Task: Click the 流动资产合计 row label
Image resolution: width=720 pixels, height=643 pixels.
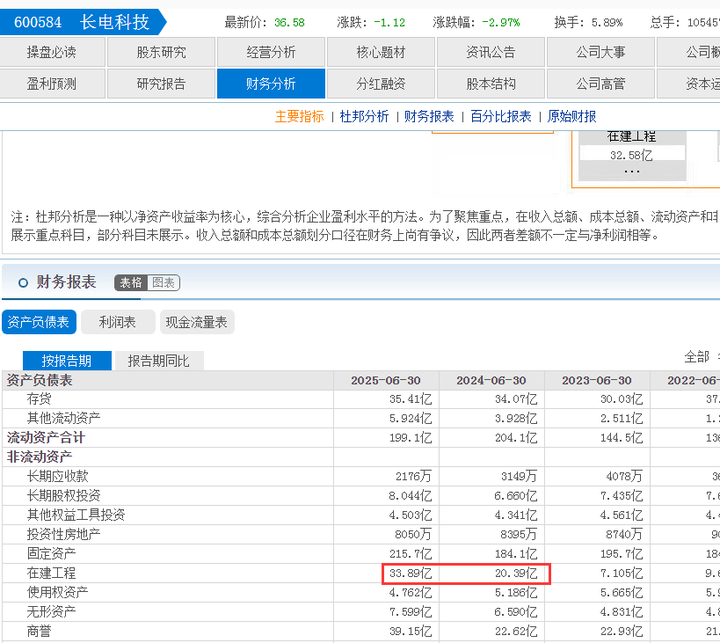Action: pos(46,438)
